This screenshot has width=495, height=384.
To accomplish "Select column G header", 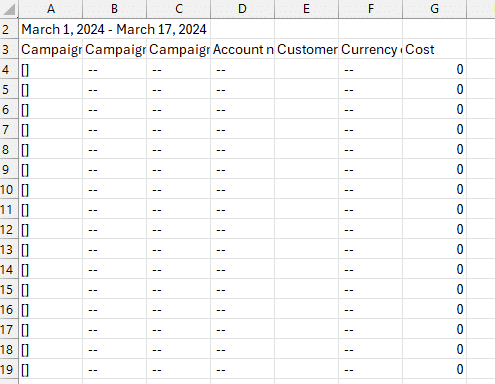I will click(x=434, y=9).
